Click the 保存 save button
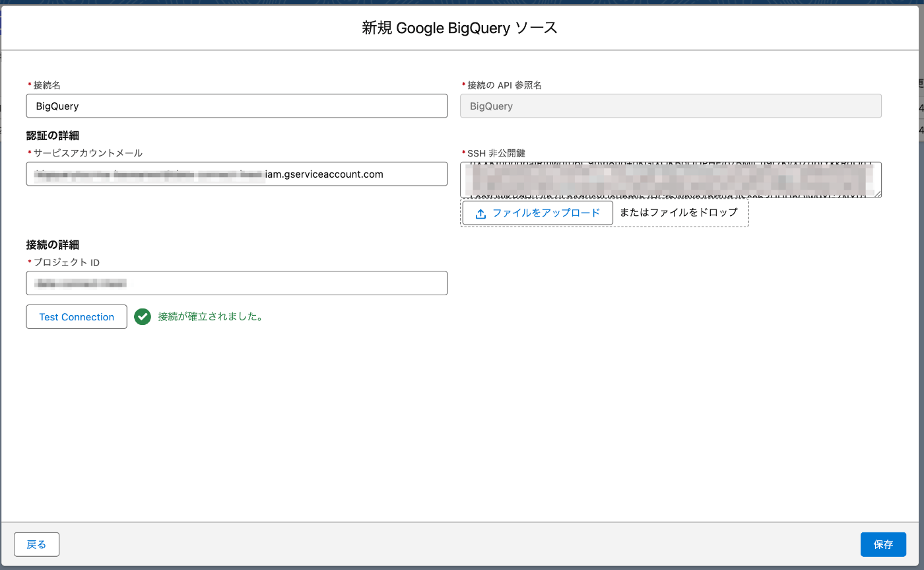Image resolution: width=924 pixels, height=570 pixels. click(883, 544)
